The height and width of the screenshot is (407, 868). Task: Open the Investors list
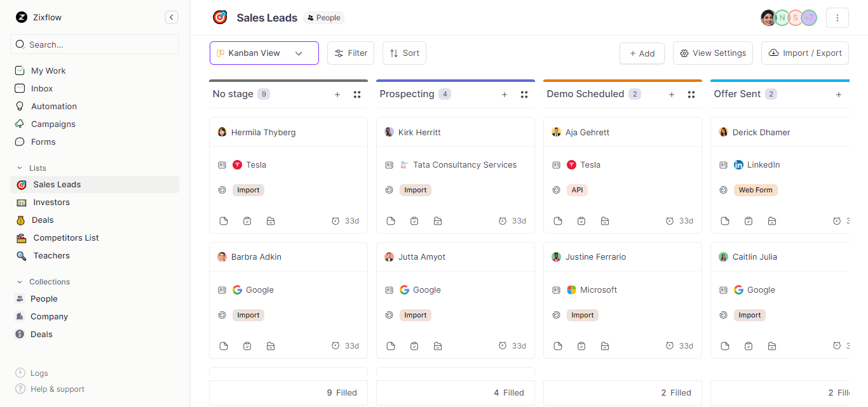point(52,202)
